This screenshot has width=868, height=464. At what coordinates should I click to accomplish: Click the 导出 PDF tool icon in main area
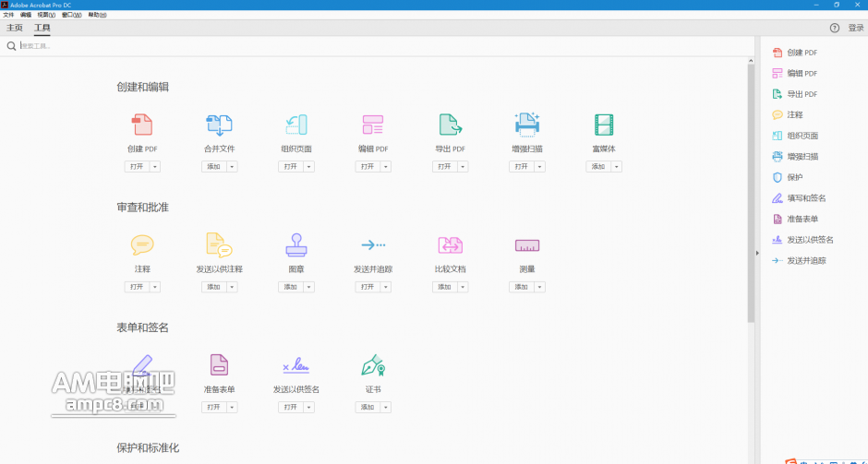coord(450,125)
